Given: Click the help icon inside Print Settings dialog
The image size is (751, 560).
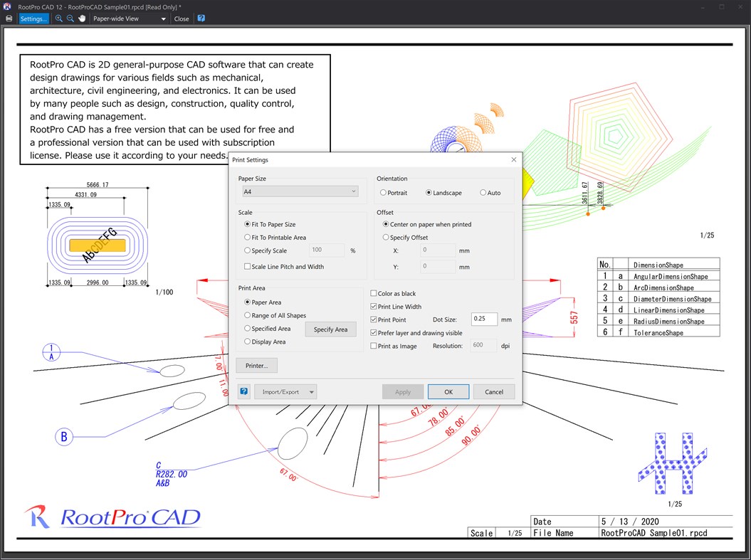Looking at the screenshot, I should click(x=243, y=391).
